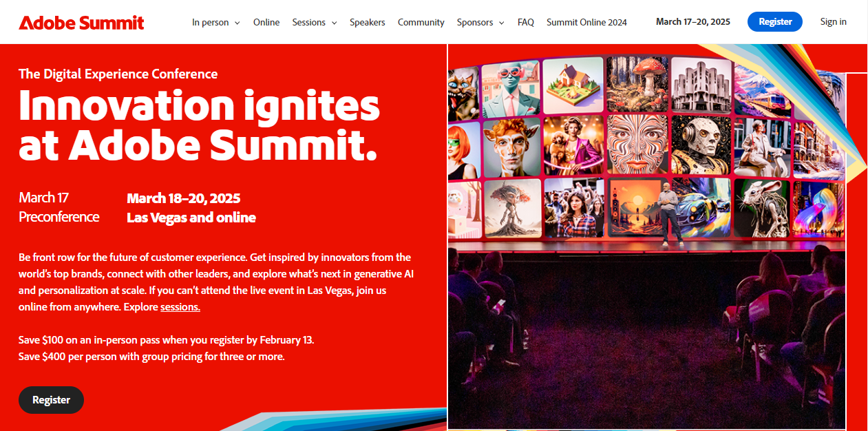Image resolution: width=868 pixels, height=431 pixels.
Task: Expand the Sponsors dropdown menu
Action: coord(480,22)
